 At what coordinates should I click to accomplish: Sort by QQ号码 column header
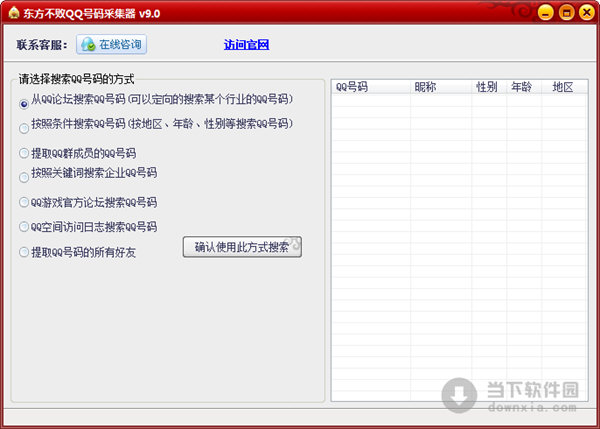[371, 87]
